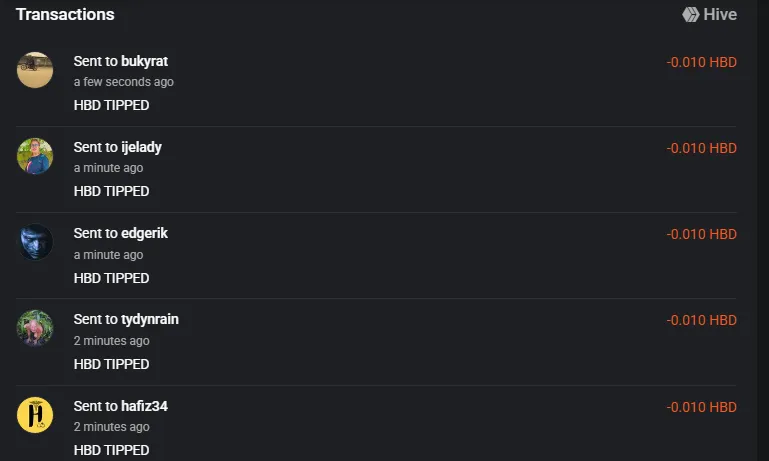This screenshot has width=769, height=461.
Task: Select the -0.010 HBD amount for ijelady
Action: pyautogui.click(x=701, y=148)
